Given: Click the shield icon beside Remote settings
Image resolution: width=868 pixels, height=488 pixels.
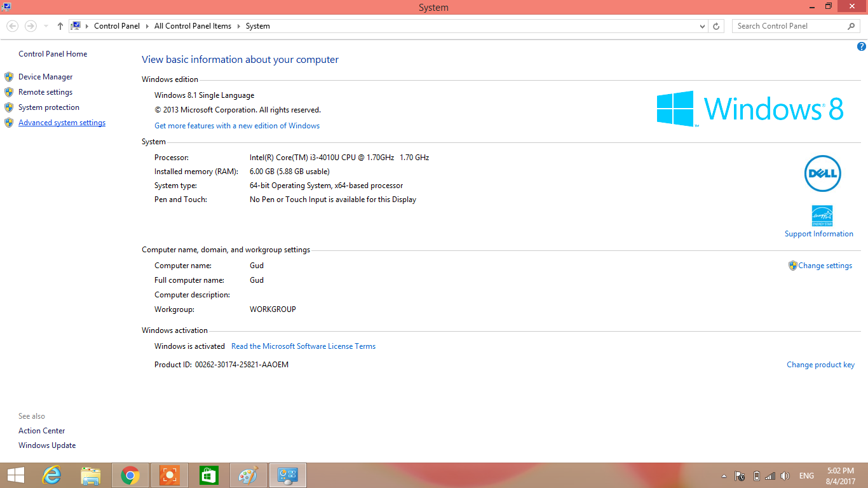Looking at the screenshot, I should 9,92.
